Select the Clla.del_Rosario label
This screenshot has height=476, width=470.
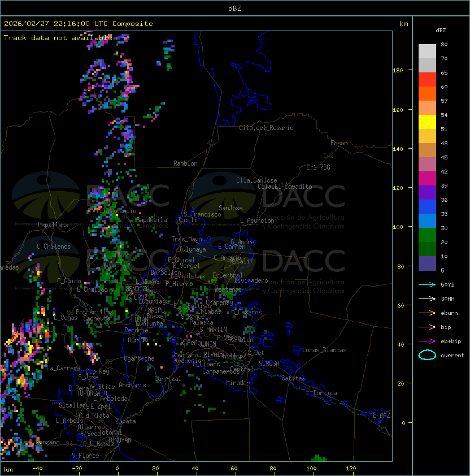pos(266,128)
